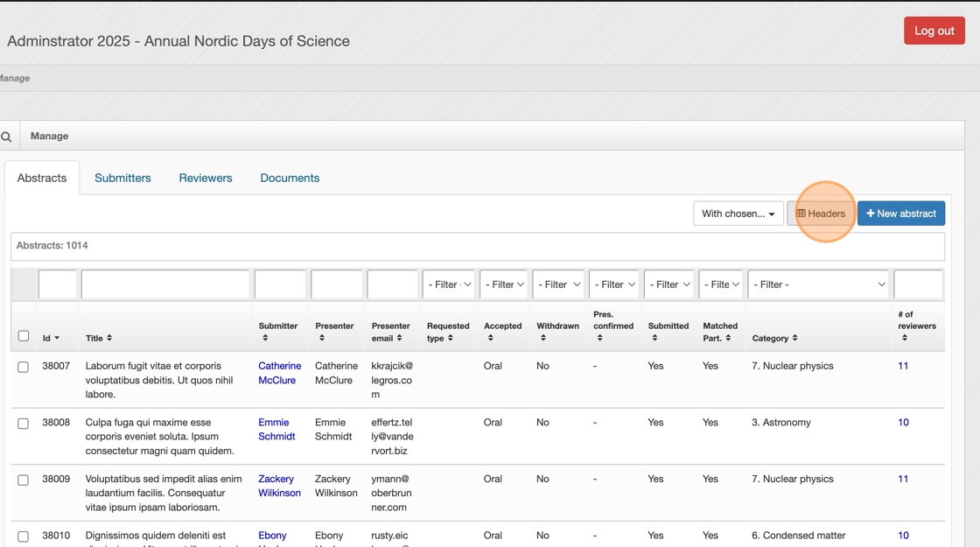Toggle the select-all header checkbox
This screenshot has height=547, width=980.
click(x=24, y=336)
